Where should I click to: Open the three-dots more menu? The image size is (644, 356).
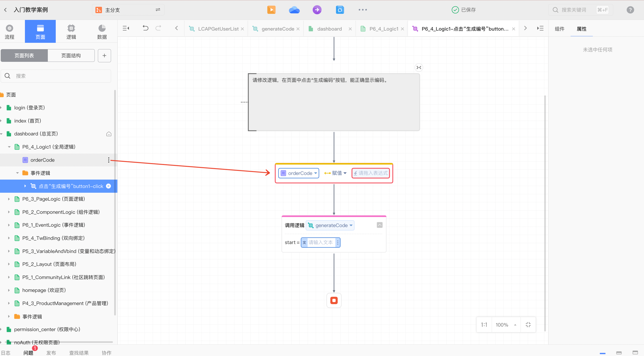click(363, 10)
